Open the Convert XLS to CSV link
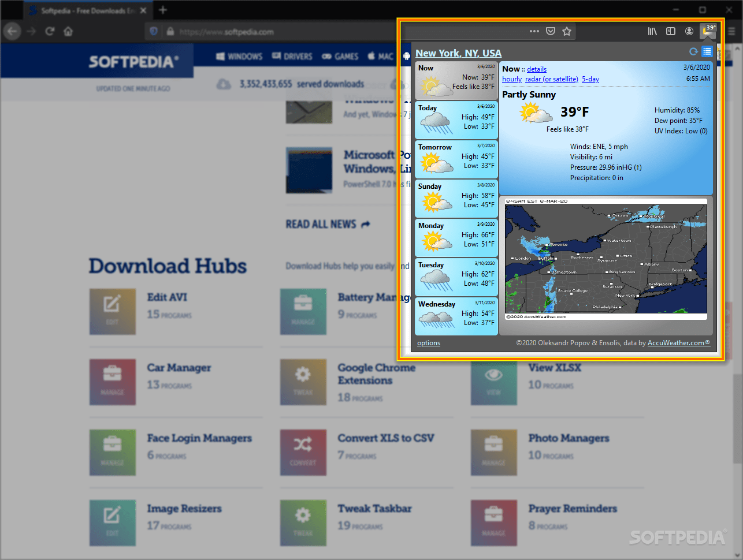 [386, 438]
